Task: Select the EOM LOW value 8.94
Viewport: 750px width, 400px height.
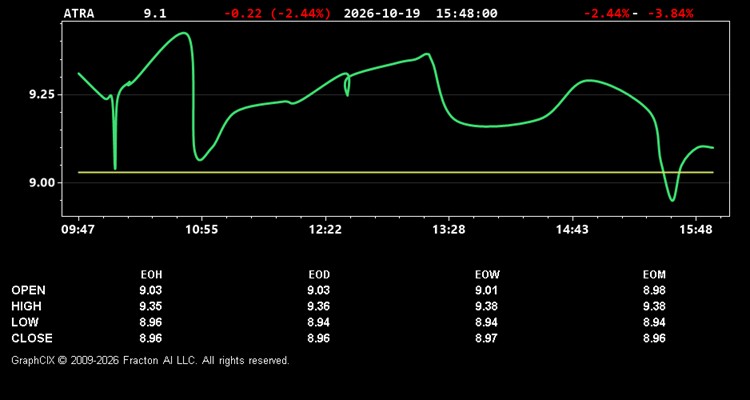Action: click(654, 322)
